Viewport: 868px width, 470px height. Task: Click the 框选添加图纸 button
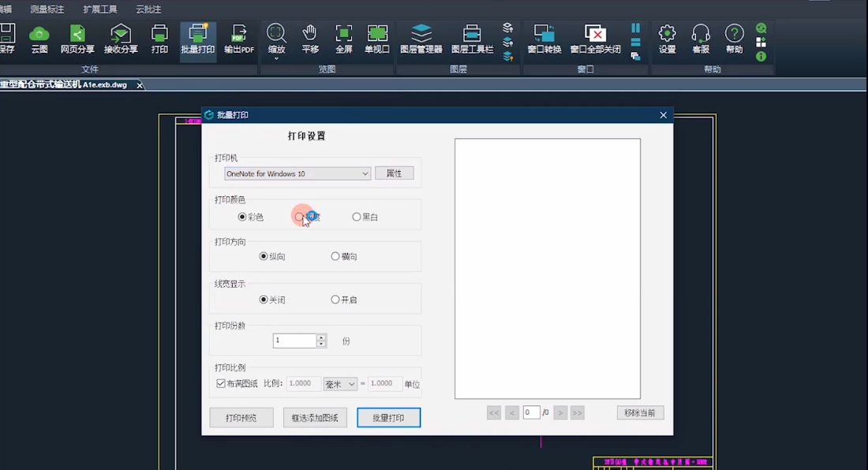pyautogui.click(x=315, y=418)
